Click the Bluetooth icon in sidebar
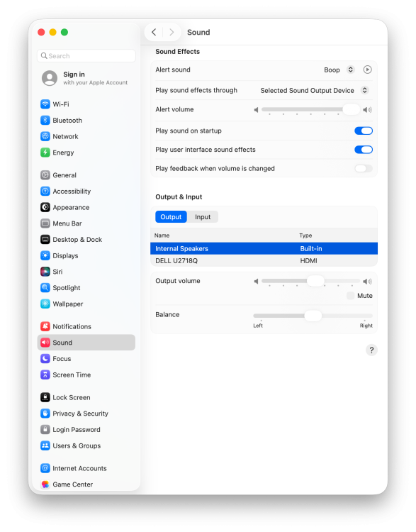 click(45, 121)
